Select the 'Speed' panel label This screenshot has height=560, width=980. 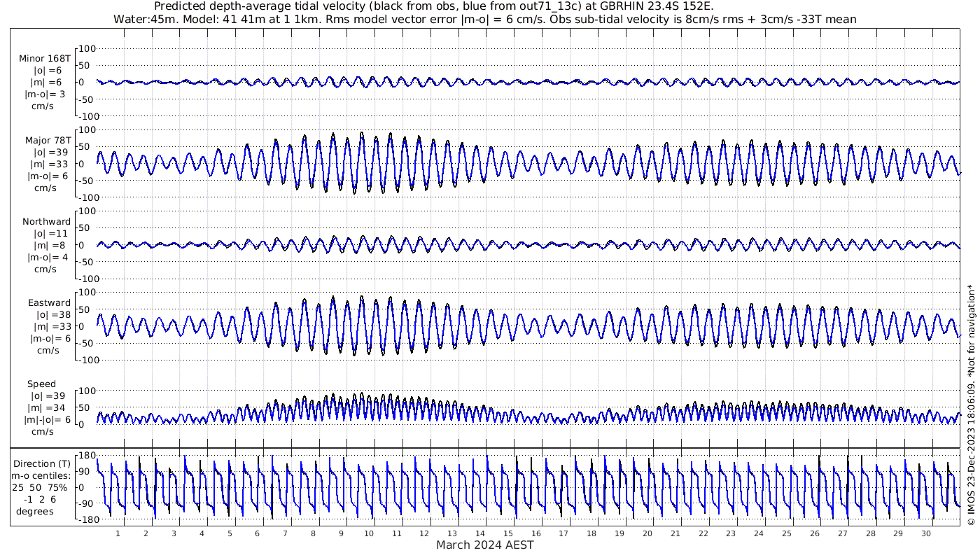[41, 384]
